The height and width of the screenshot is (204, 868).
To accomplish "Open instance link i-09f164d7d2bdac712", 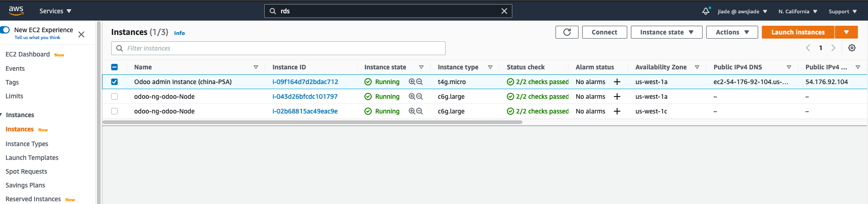I will tap(305, 82).
